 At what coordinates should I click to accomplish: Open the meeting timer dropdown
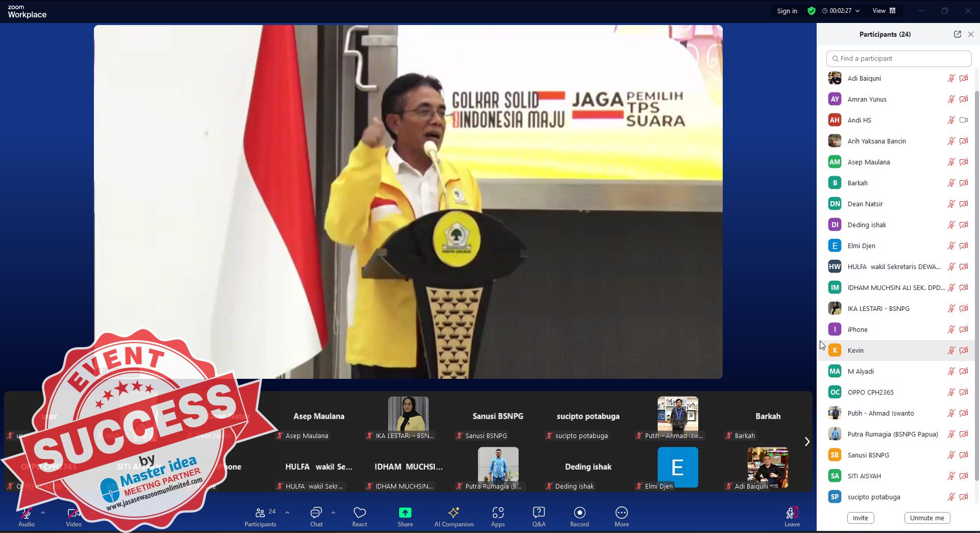857,11
